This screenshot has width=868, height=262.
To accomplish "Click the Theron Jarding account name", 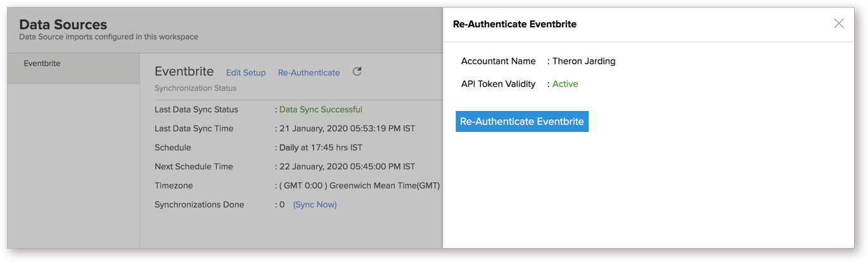I will (584, 61).
